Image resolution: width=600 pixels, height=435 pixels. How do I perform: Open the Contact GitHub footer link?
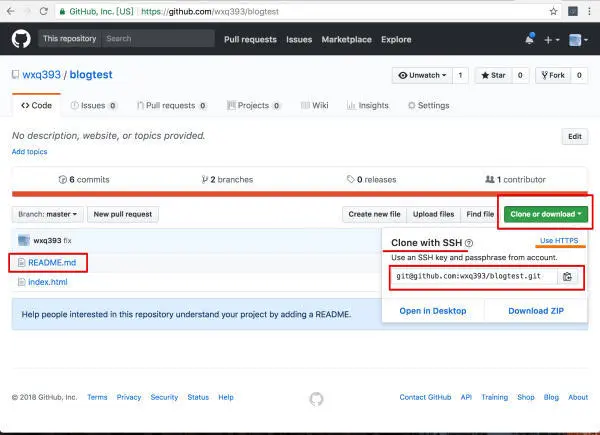pyautogui.click(x=425, y=397)
